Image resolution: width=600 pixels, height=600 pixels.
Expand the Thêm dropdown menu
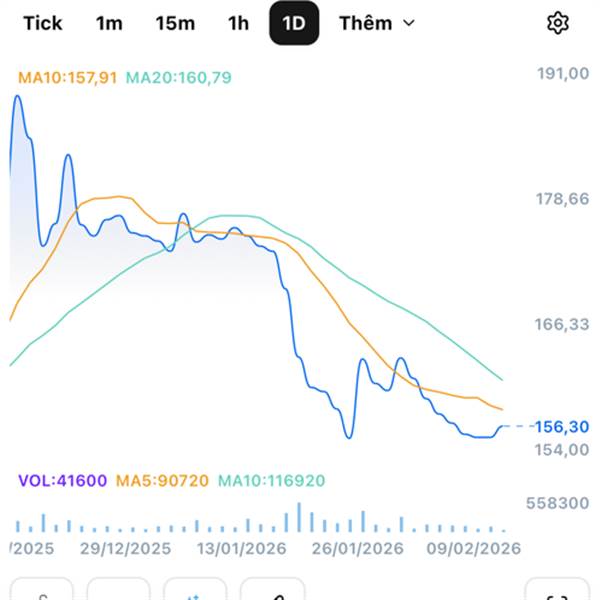377,23
